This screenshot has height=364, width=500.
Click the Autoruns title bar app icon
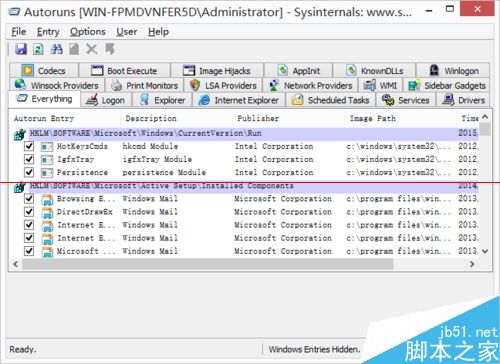pyautogui.click(x=14, y=12)
